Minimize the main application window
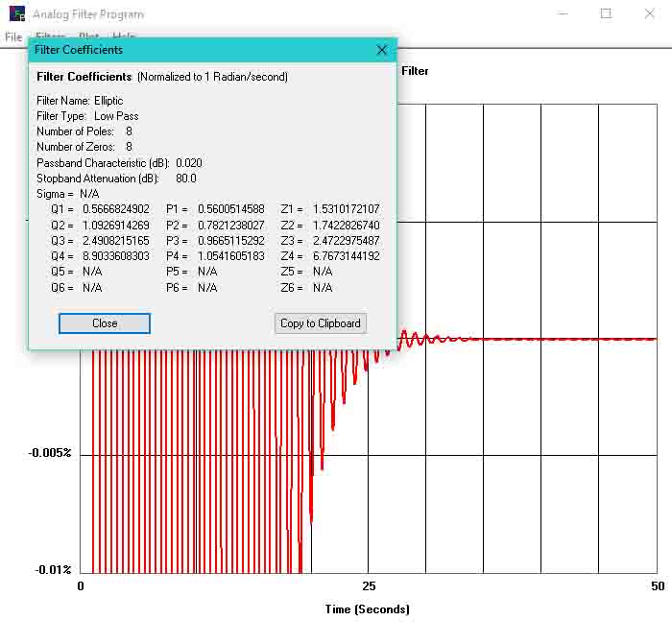 click(562, 13)
